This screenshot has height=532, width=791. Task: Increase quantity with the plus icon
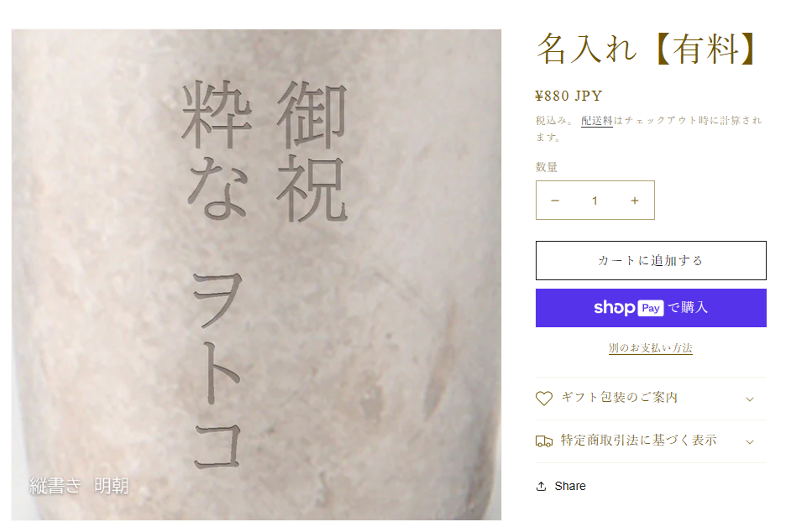[635, 201]
